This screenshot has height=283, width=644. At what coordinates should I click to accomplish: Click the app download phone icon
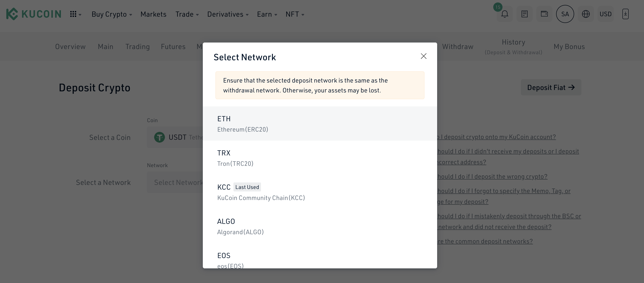click(x=625, y=14)
